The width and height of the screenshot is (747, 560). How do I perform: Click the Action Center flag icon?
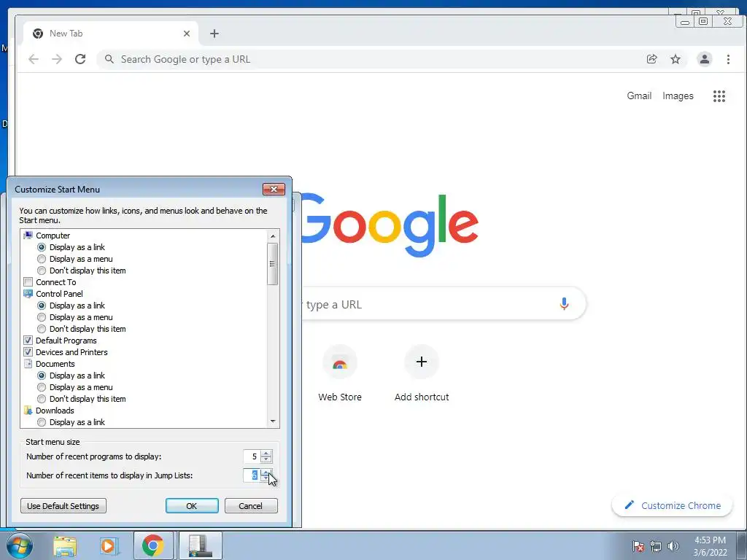click(x=638, y=546)
